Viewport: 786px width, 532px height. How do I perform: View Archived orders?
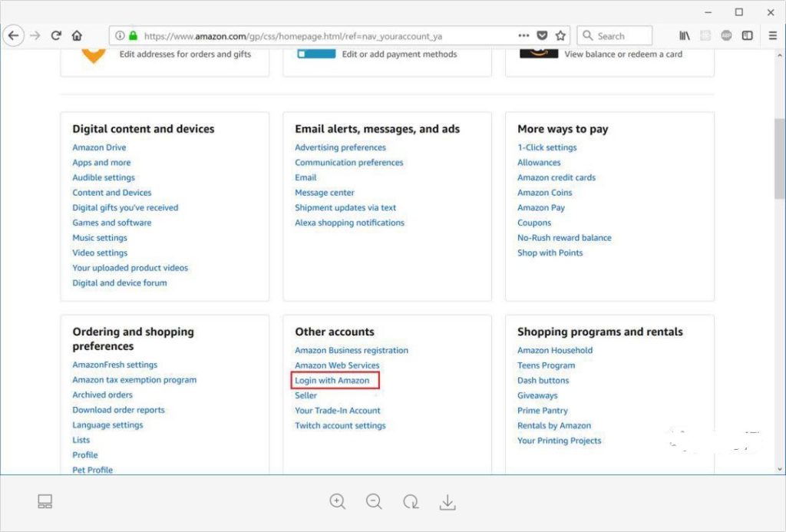click(102, 395)
